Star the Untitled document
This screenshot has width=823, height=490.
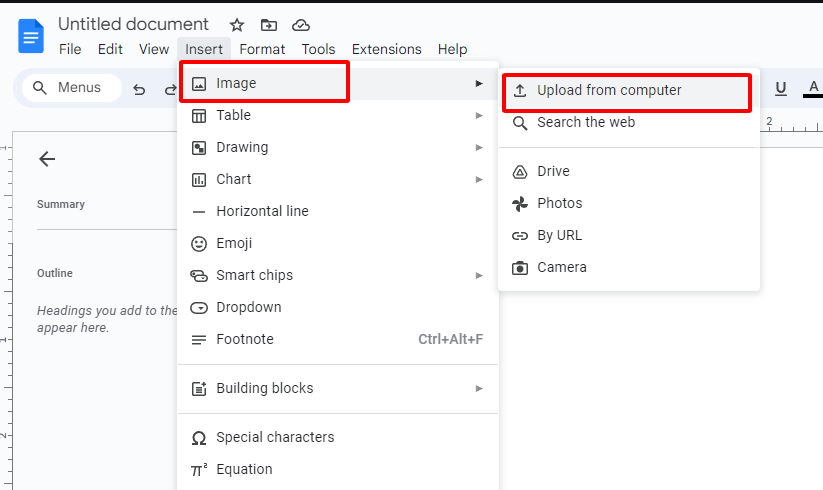[x=237, y=25]
